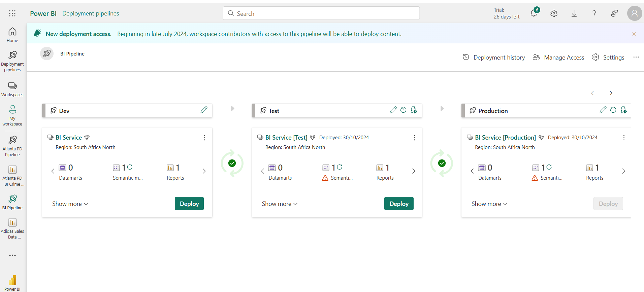The image size is (644, 292).
Task: Open BI Service workspace options menu
Action: (204, 138)
